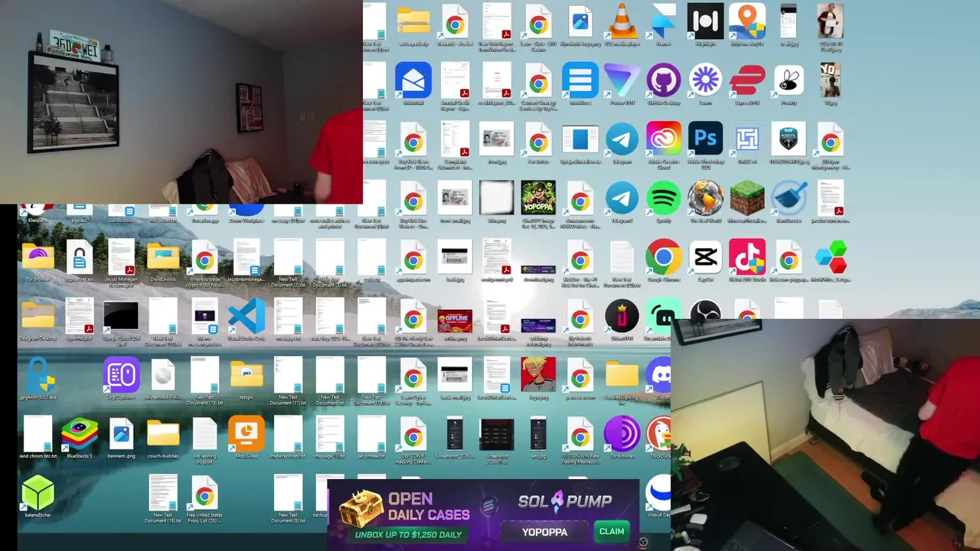980x551 pixels.
Task: Open the logo.png anime avatar image
Action: click(x=538, y=376)
